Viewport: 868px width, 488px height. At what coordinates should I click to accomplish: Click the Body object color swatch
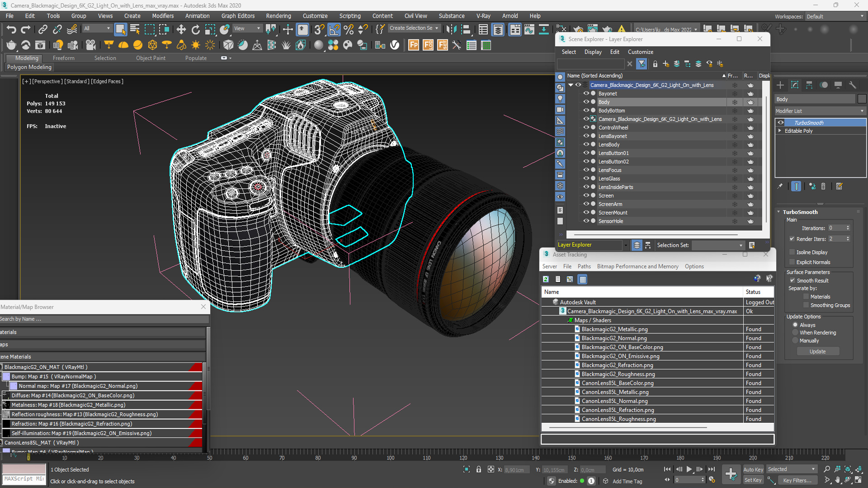click(x=862, y=99)
